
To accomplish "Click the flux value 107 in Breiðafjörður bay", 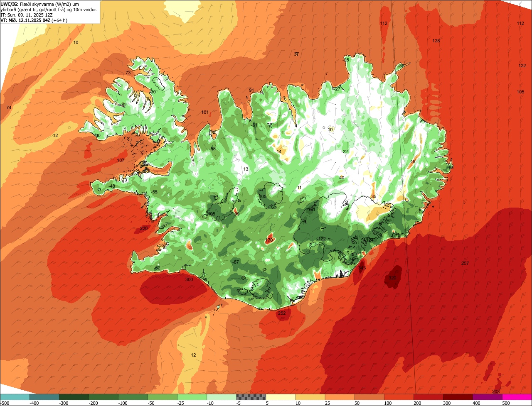I will coord(121,160).
